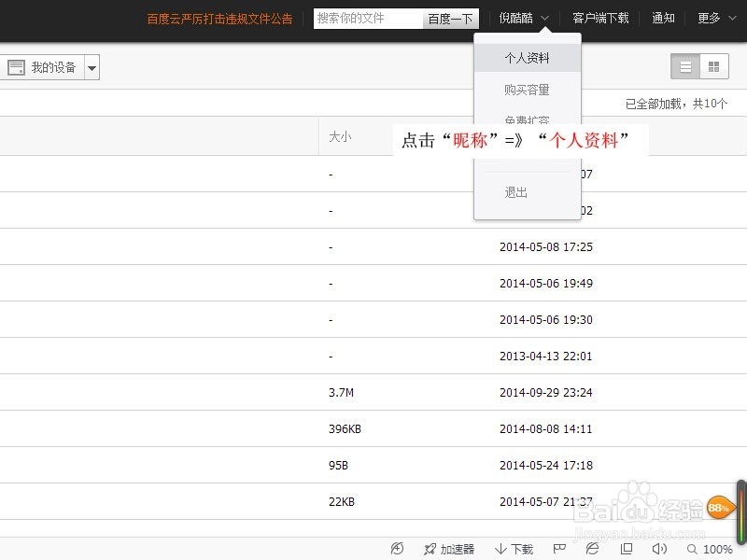The image size is (747, 560).
Task: Select the row dated 2014-05-06 19:49
Action: (x=373, y=283)
